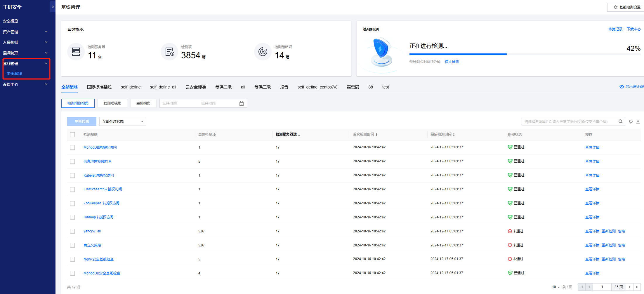Jump to last page arrow
The width and height of the screenshot is (644, 294).
(637, 287)
